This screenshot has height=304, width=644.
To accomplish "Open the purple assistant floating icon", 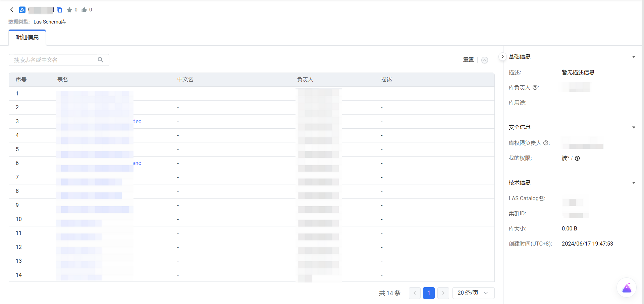I will (627, 288).
